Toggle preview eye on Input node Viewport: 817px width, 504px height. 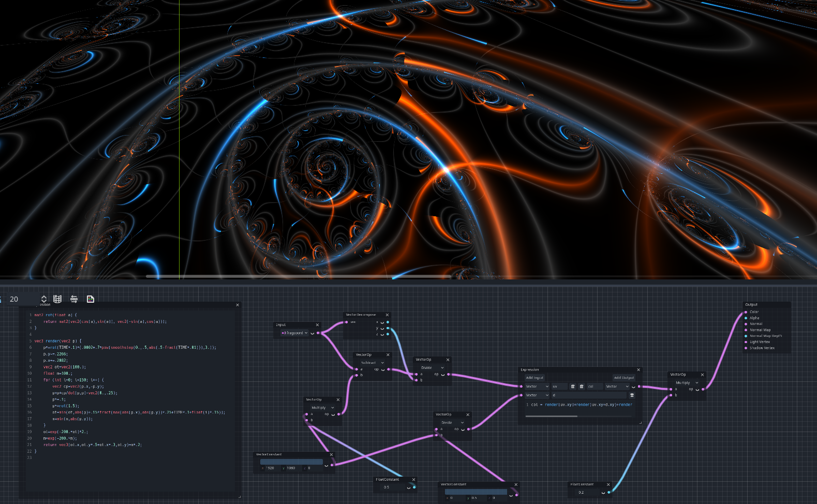pyautogui.click(x=312, y=333)
